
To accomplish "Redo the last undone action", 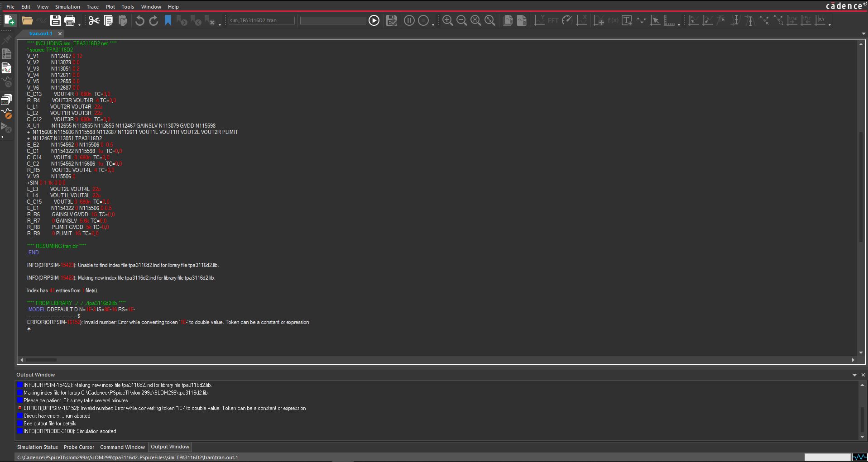I will click(x=154, y=20).
